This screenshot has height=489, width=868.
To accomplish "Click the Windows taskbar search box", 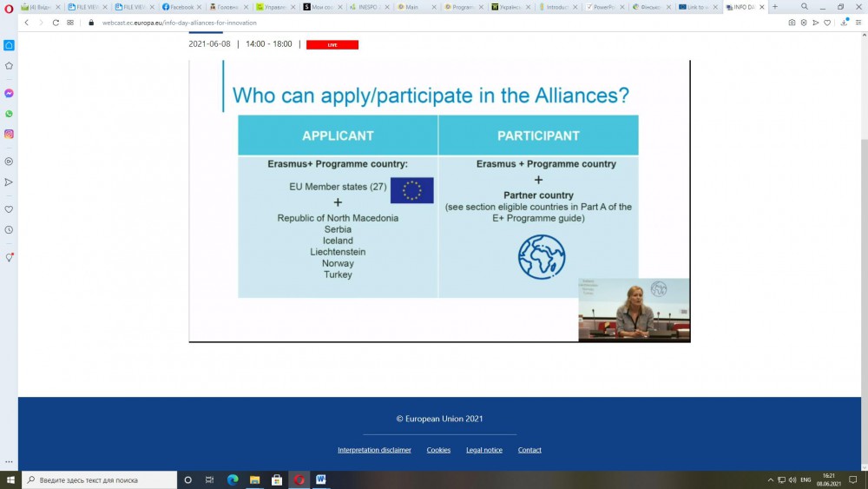I will (100, 480).
